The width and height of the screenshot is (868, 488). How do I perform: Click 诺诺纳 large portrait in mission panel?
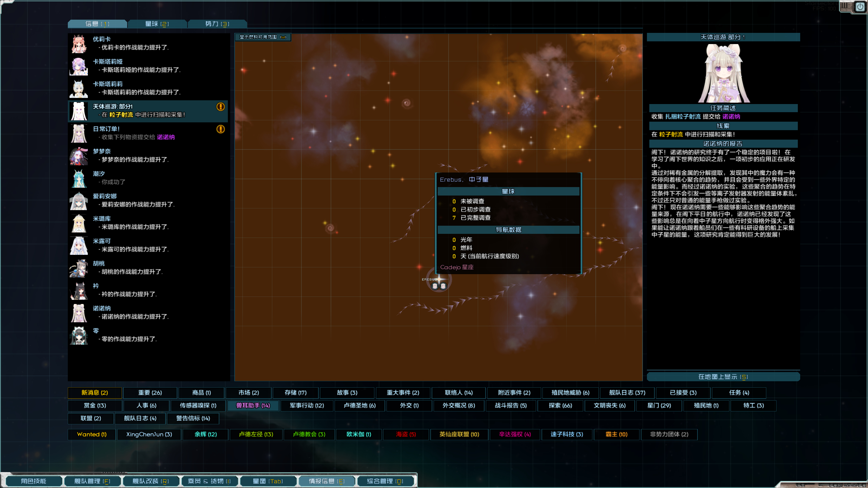723,74
